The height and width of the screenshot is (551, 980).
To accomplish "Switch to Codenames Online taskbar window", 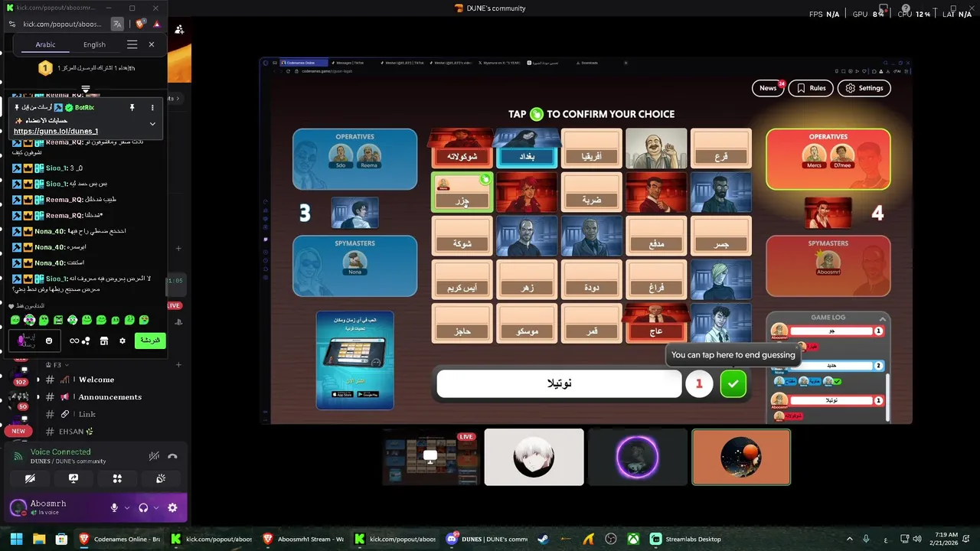I will coord(119,539).
